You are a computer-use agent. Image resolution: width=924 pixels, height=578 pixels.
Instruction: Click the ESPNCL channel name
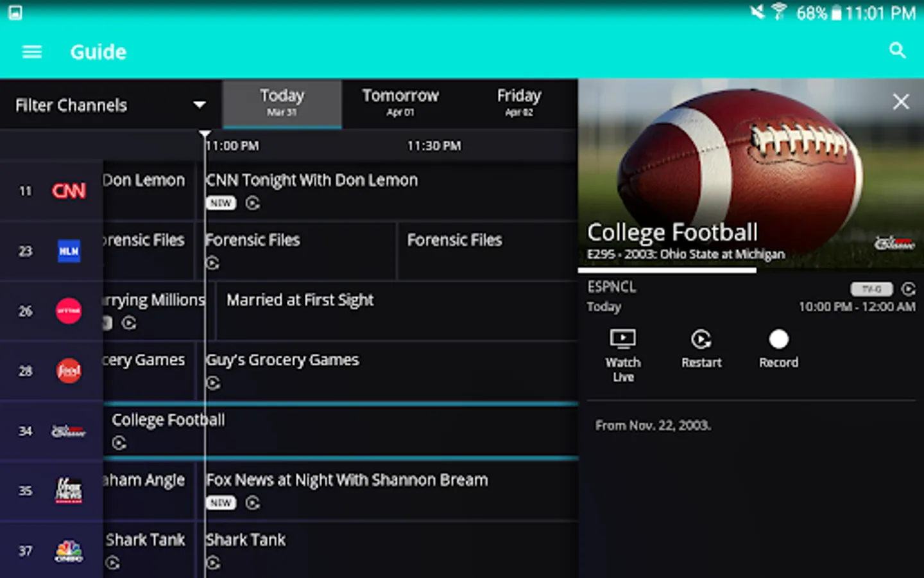[612, 287]
